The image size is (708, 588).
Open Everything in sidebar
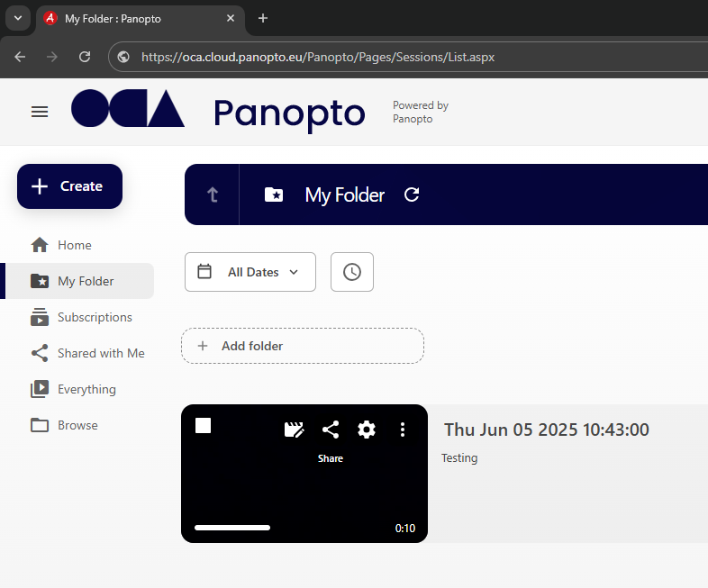point(73,389)
